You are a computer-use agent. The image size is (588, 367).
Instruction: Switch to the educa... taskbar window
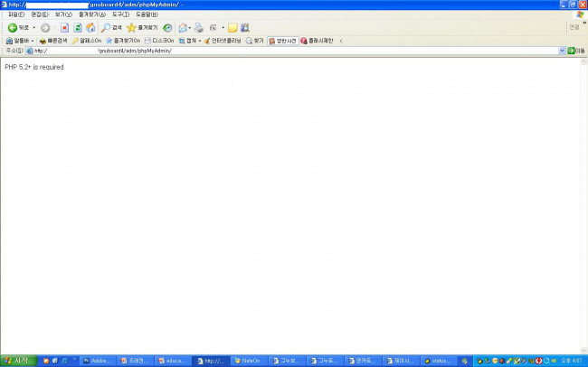click(x=173, y=361)
